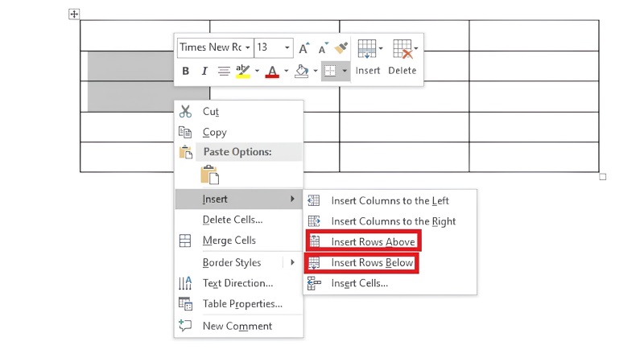
Task: Click the bottom-right table cell
Action: 534,157
